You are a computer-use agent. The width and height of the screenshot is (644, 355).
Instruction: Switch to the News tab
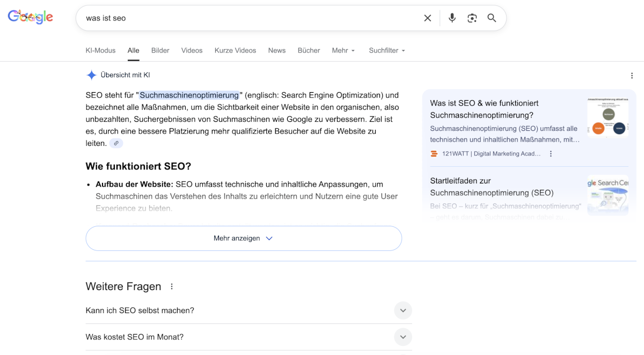277,50
